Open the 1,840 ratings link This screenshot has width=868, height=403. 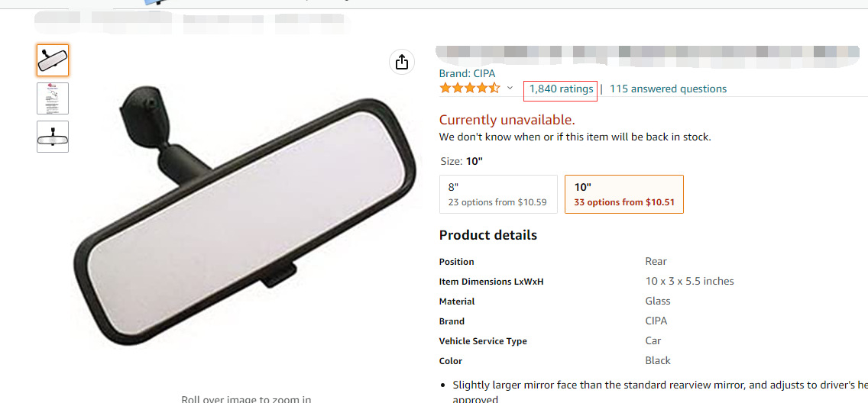click(561, 89)
